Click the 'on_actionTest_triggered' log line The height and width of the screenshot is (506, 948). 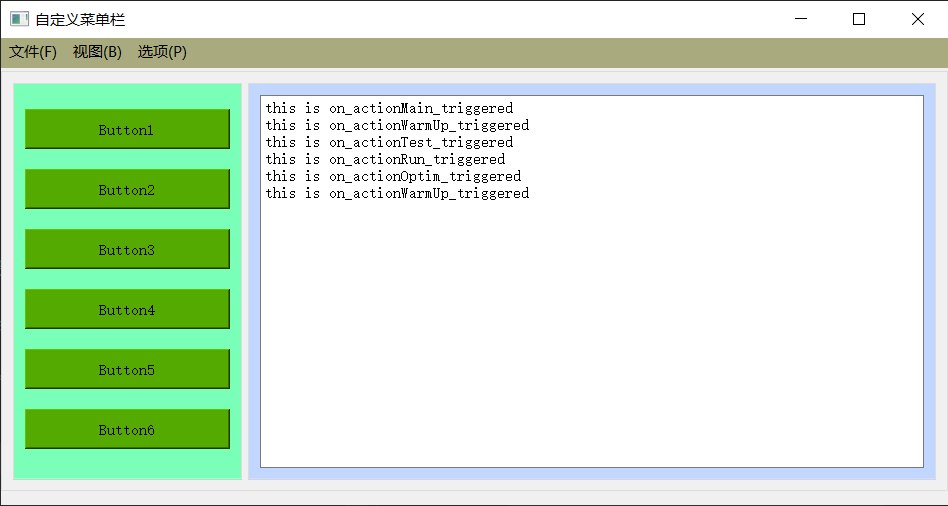tap(389, 142)
